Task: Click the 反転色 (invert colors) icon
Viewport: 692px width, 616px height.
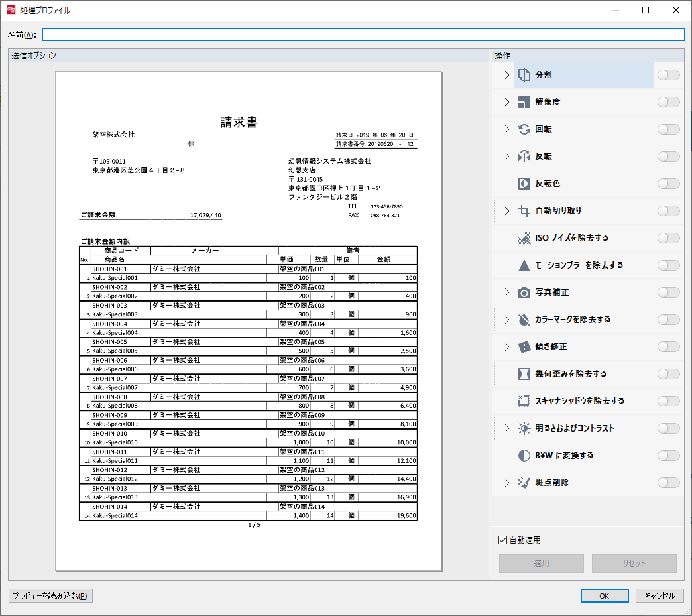Action: pyautogui.click(x=524, y=184)
